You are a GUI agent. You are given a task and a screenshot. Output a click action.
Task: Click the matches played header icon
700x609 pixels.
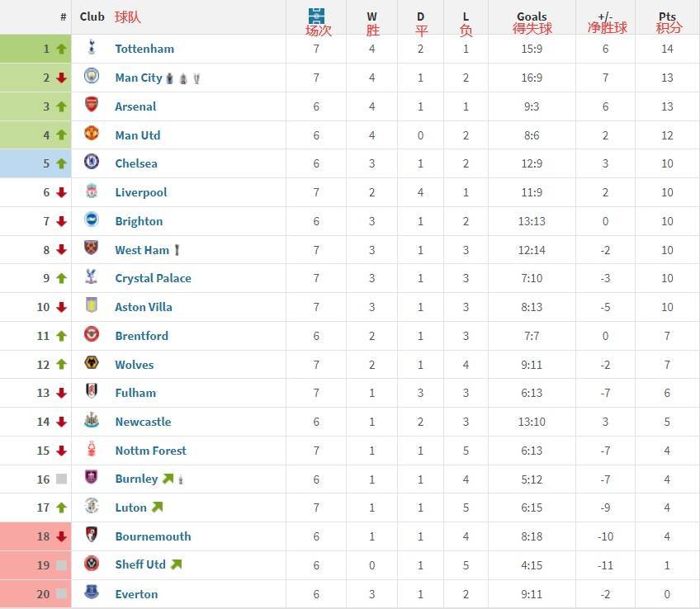click(x=316, y=16)
